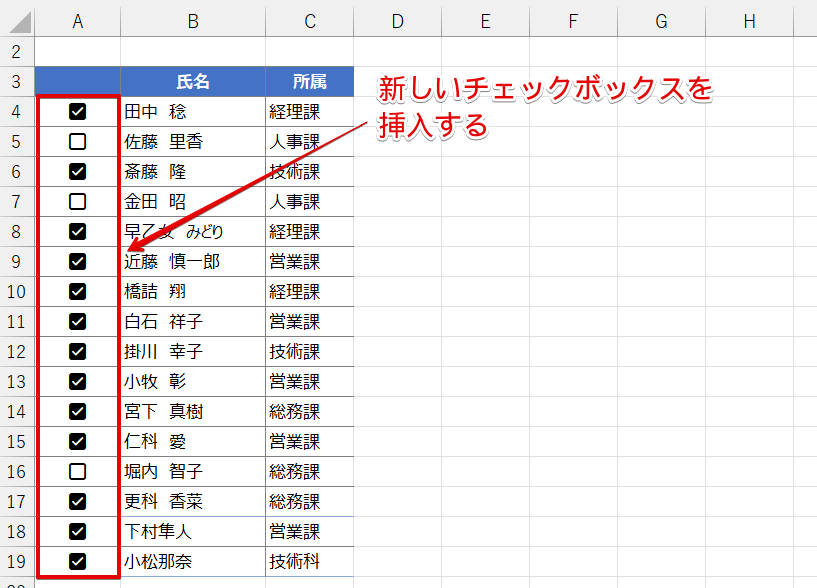Select column F header
Viewport: 817px width, 588px height.
574,22
